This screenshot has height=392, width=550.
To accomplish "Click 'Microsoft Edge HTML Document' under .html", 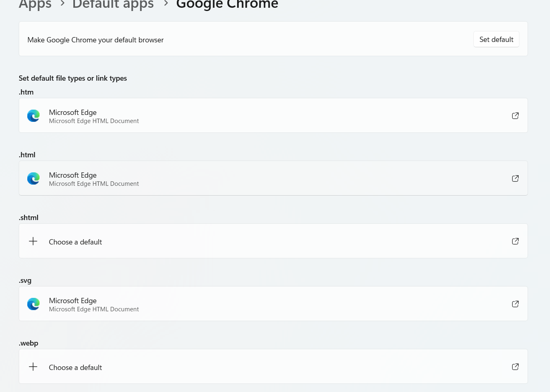I will coord(94,184).
